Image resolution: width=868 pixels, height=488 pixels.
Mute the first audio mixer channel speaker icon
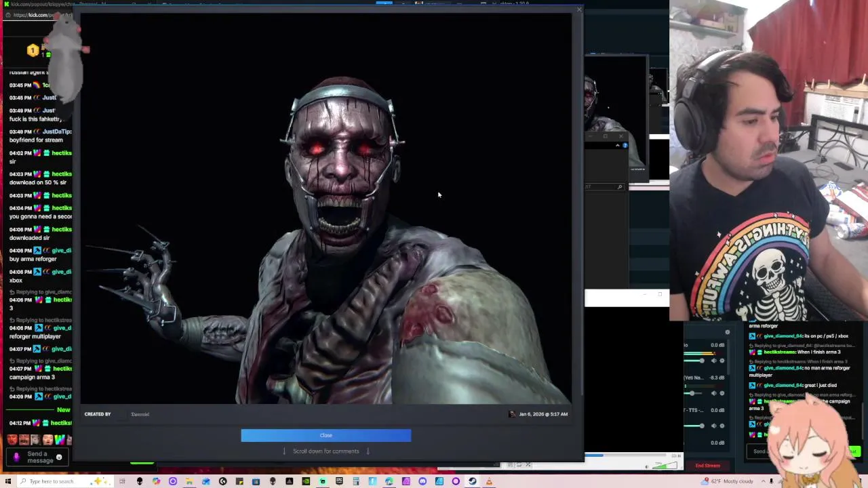(713, 361)
